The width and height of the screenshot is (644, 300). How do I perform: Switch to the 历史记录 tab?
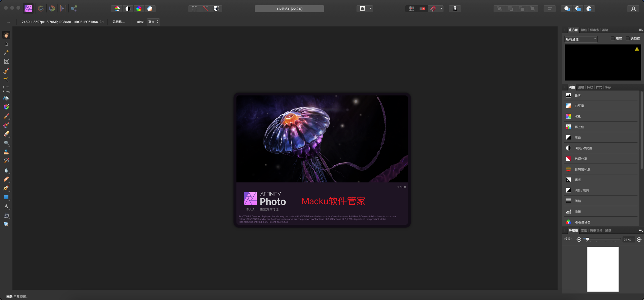pos(596,231)
